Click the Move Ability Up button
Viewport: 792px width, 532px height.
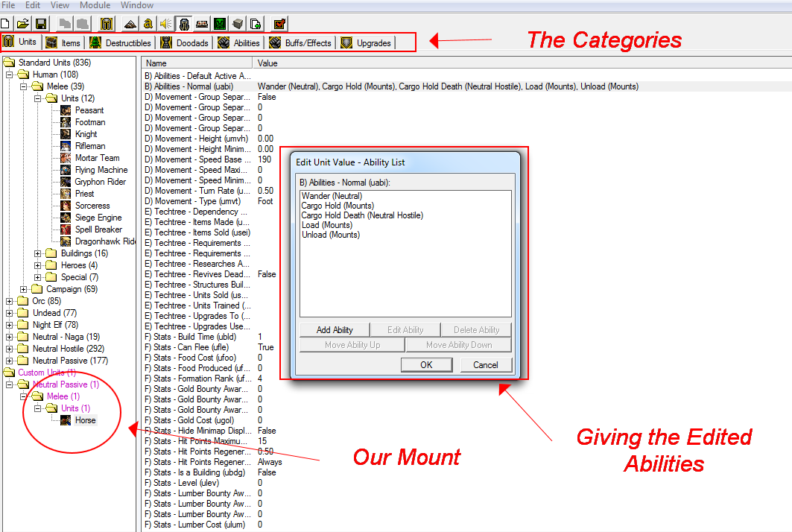click(x=352, y=345)
